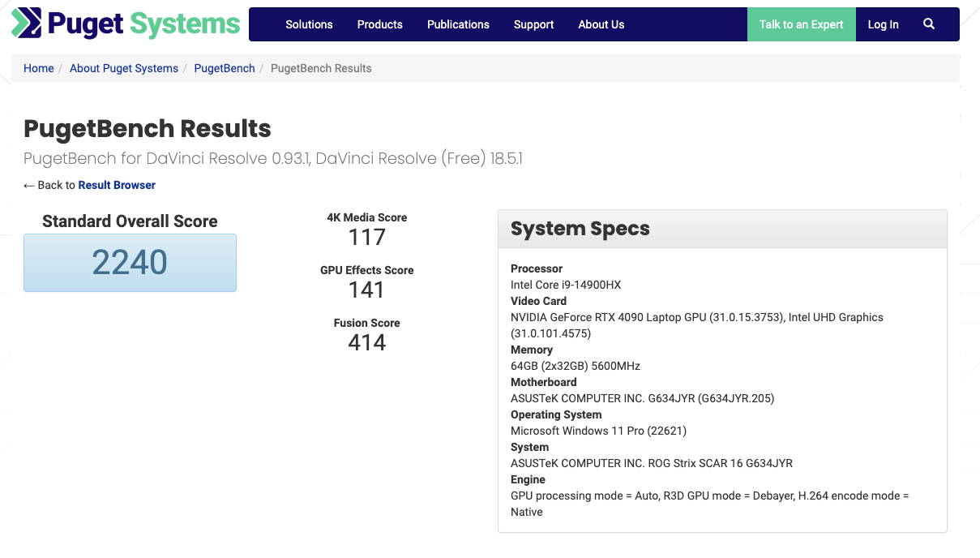Return to the Result Browser link
980x558 pixels.
(x=117, y=185)
